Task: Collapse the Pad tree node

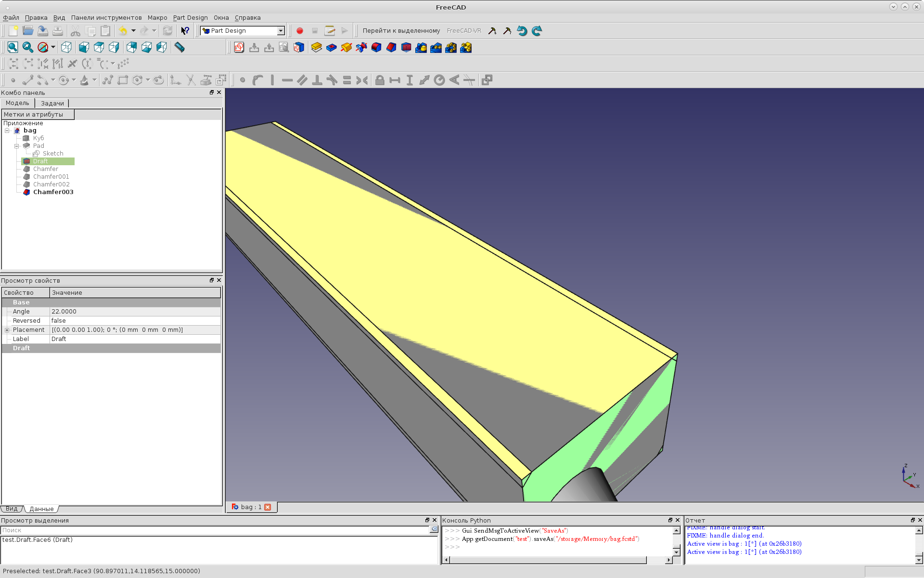Action: click(17, 146)
